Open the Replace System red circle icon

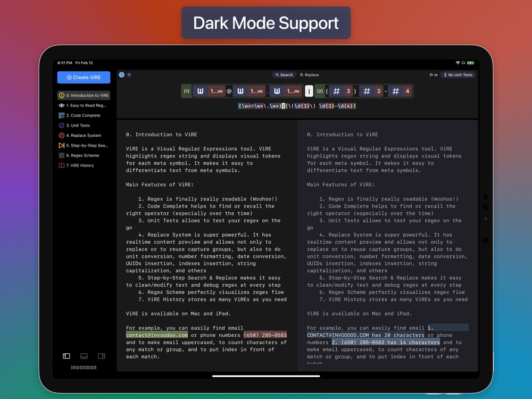(61, 135)
